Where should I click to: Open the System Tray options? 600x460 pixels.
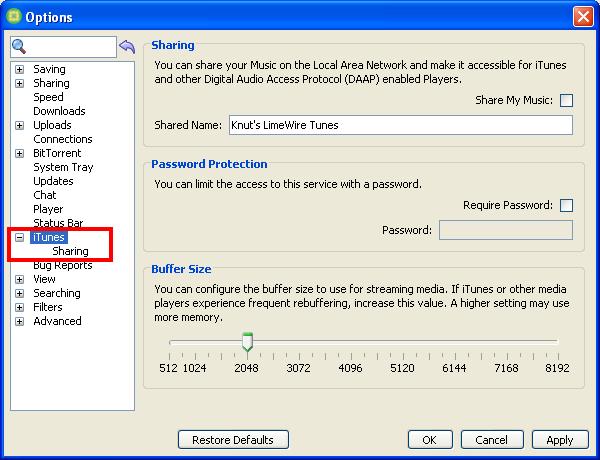tap(63, 167)
